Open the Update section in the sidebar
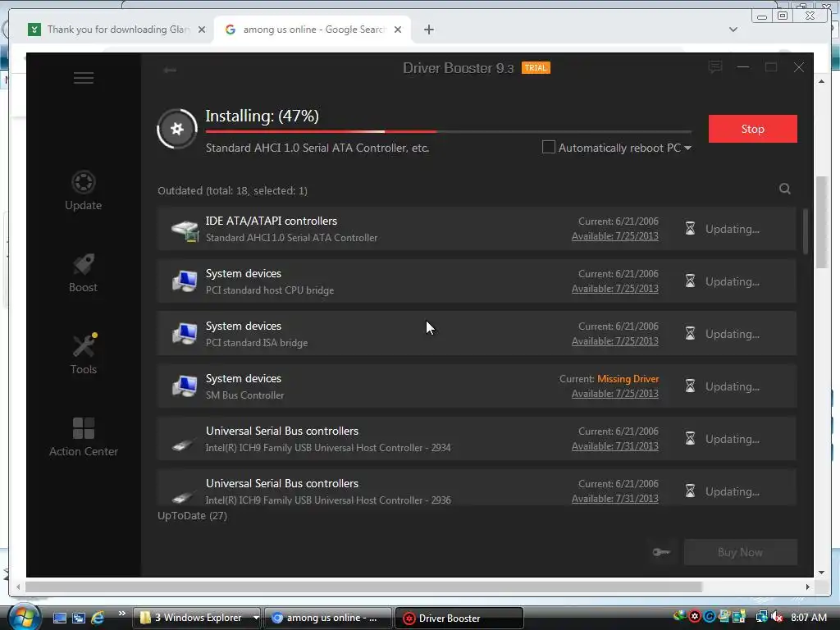 pyautogui.click(x=83, y=190)
